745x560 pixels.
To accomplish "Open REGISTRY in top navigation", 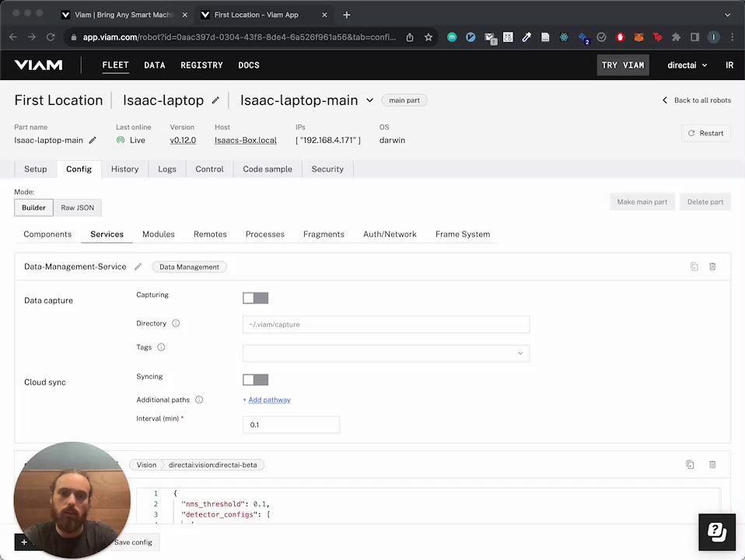I will point(201,65).
